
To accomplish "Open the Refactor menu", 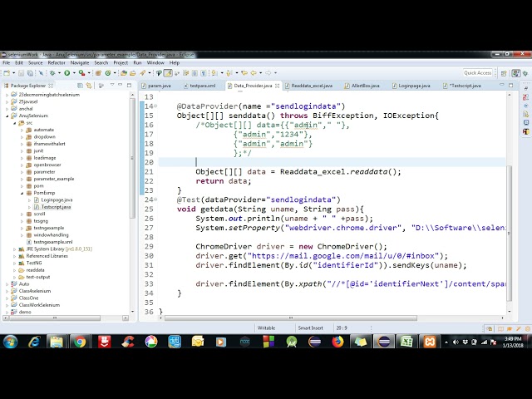I will [x=57, y=63].
